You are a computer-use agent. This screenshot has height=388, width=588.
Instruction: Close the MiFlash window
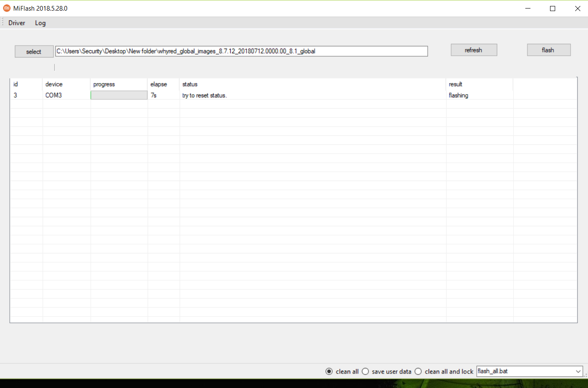pyautogui.click(x=577, y=9)
